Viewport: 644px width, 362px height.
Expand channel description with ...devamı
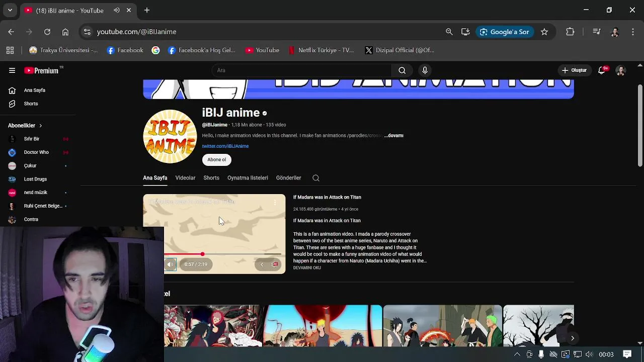tap(393, 136)
